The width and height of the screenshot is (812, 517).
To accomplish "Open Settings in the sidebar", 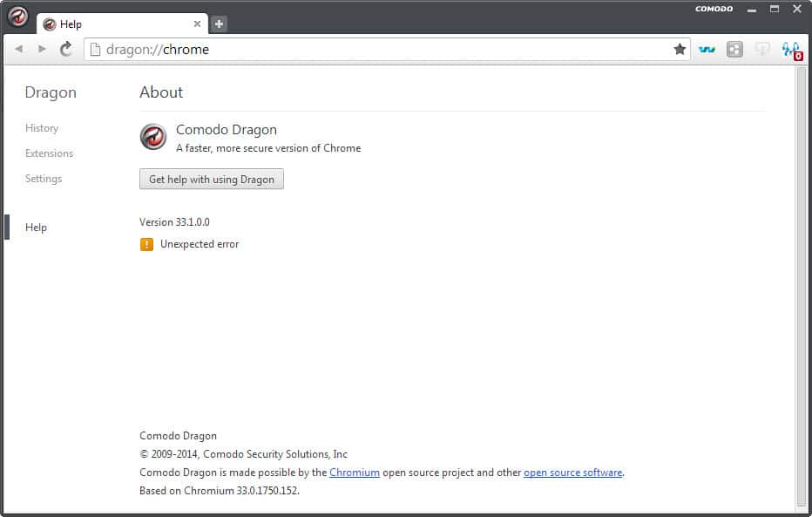I will pyautogui.click(x=44, y=179).
